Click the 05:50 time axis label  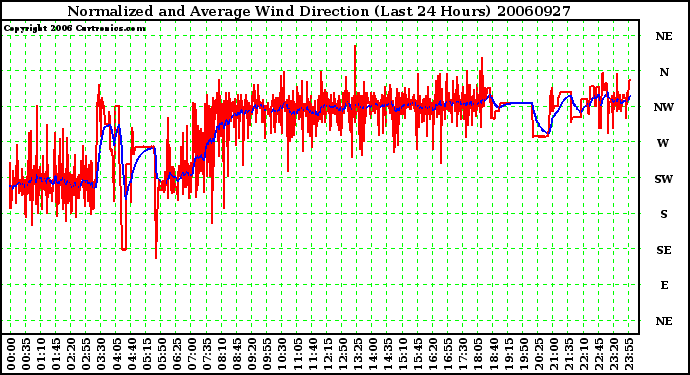click(x=161, y=354)
